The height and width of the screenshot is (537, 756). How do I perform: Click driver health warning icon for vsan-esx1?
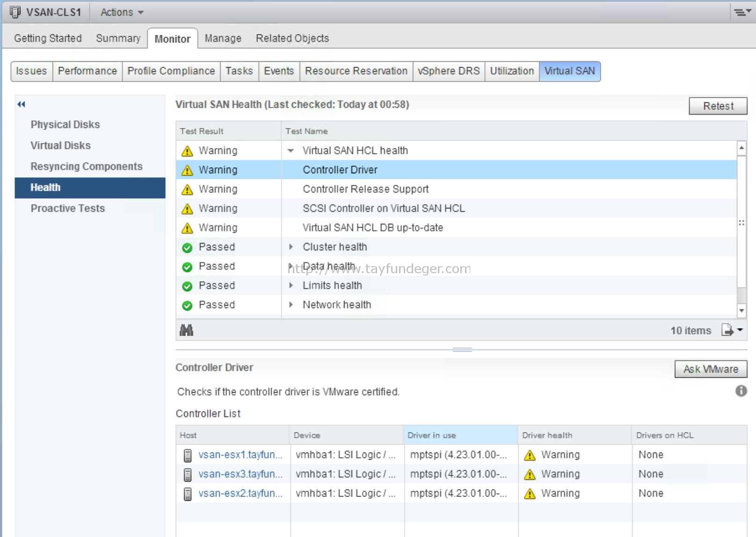(530, 455)
